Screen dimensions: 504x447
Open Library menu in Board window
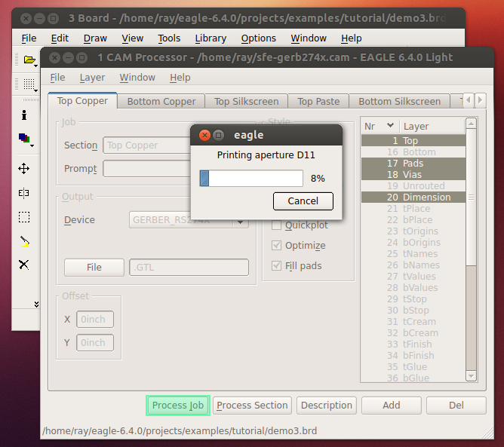click(x=211, y=38)
